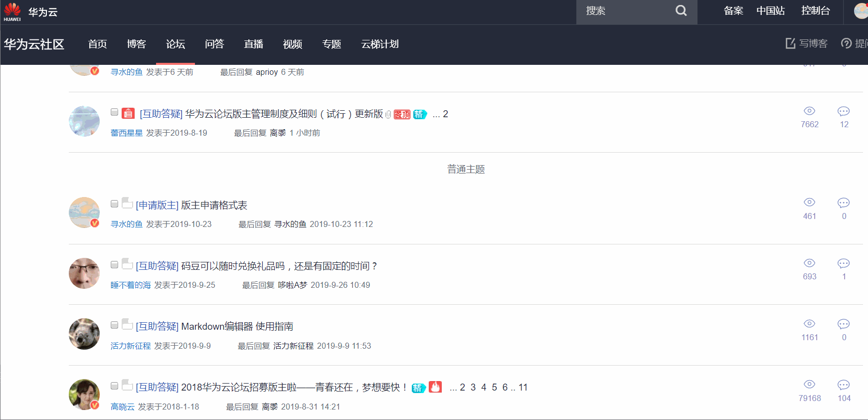Switch to the 直播 section
The height and width of the screenshot is (420, 868).
point(253,44)
